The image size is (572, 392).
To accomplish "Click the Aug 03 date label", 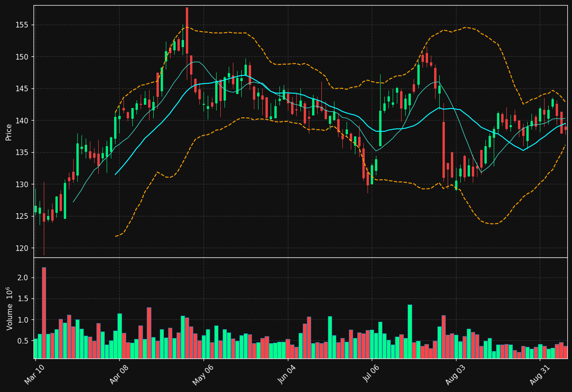I will pyautogui.click(x=455, y=375).
